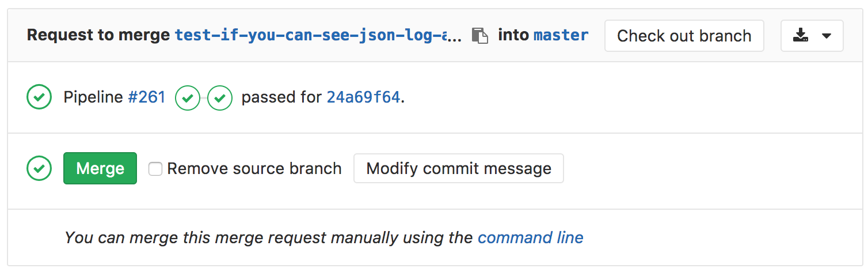Go to the master target branch
This screenshot has height=272, width=868.
click(561, 36)
